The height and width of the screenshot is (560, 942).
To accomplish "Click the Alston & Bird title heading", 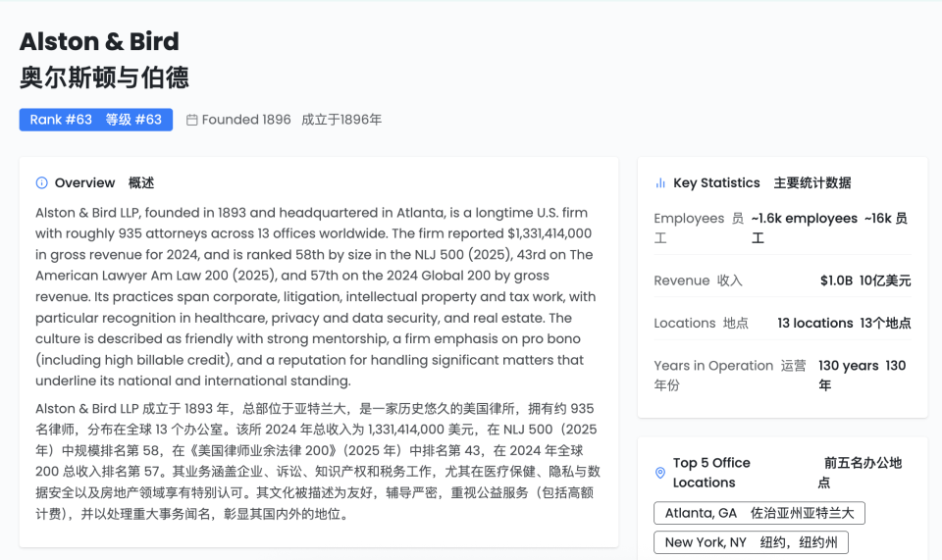I will pyautogui.click(x=99, y=41).
